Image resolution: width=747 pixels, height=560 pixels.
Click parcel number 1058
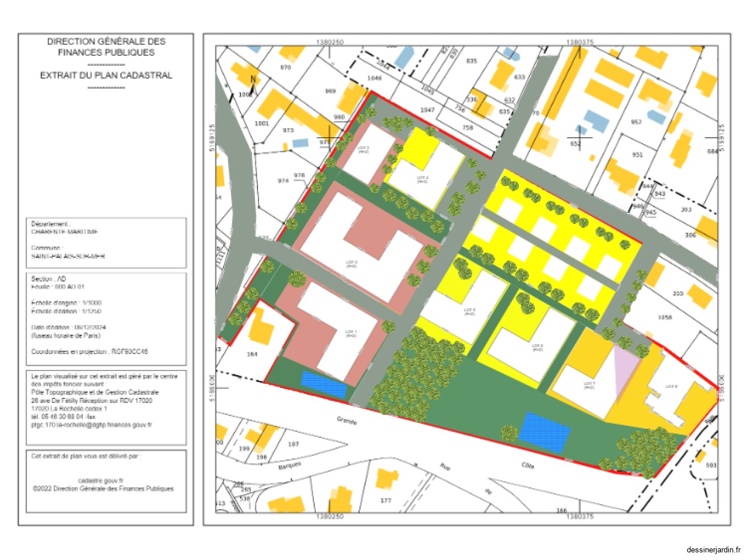point(665,317)
